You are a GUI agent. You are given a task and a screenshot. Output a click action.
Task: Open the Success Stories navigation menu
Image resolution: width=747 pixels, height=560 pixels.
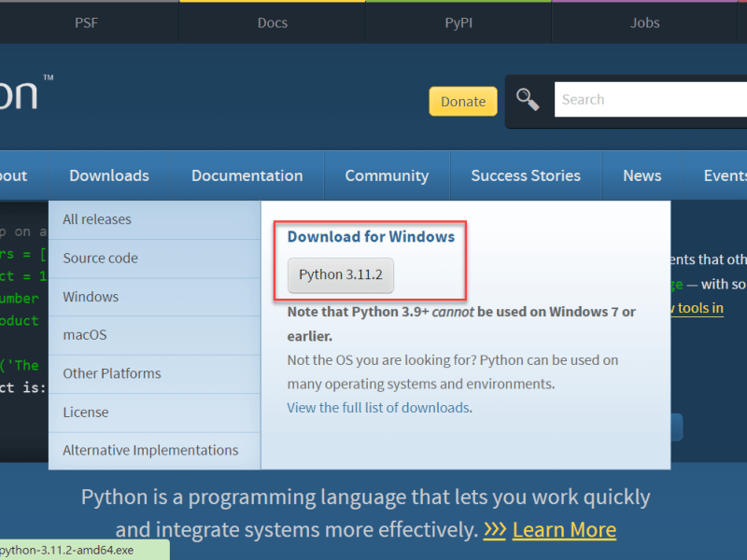pos(526,175)
